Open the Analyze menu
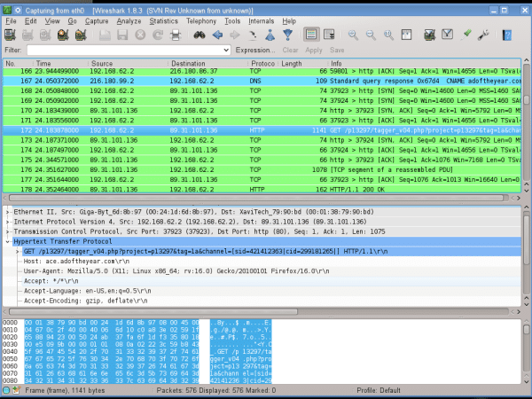The height and width of the screenshot is (399, 532). coord(129,21)
